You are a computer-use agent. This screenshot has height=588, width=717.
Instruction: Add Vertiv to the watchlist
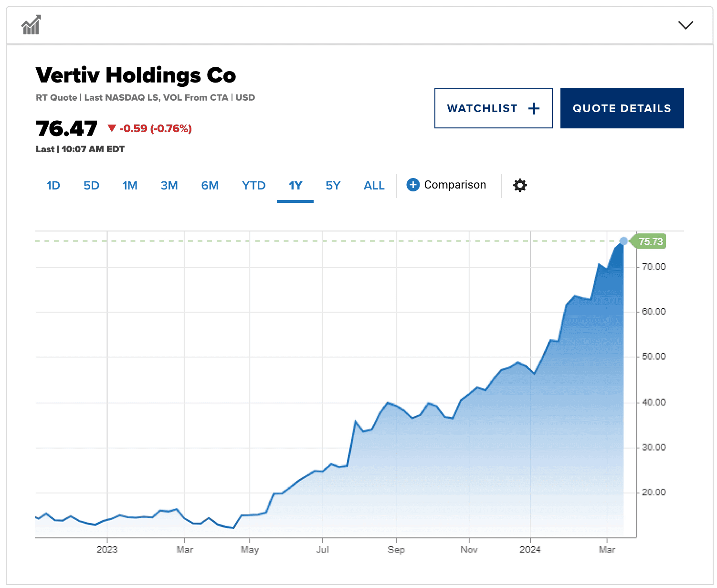point(493,108)
